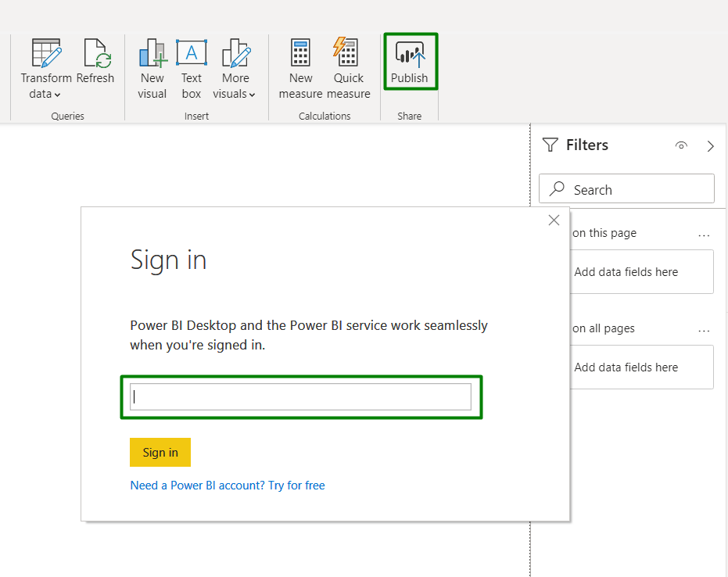Open Transform data query editor
The image size is (728, 577).
[45, 55]
